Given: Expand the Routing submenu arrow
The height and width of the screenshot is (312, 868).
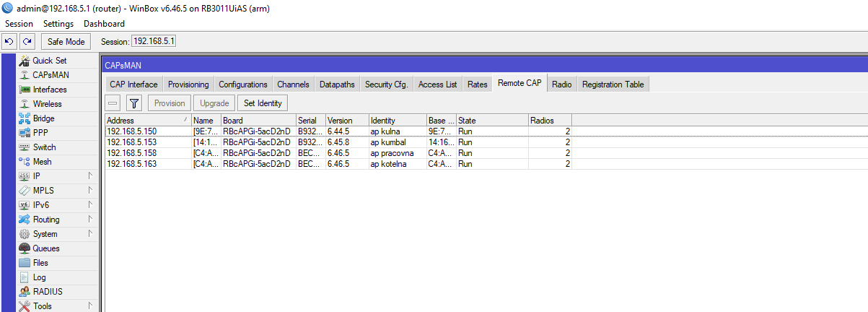Looking at the screenshot, I should pyautogui.click(x=91, y=220).
